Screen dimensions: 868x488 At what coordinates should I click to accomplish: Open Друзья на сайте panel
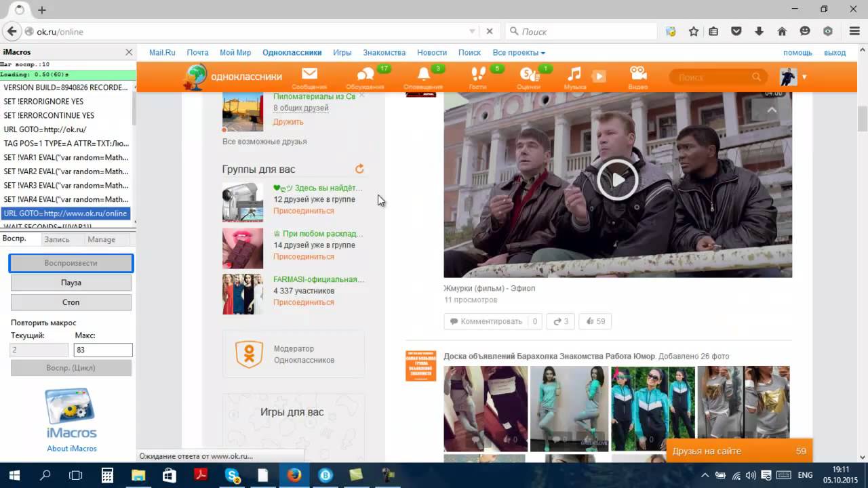pos(739,451)
